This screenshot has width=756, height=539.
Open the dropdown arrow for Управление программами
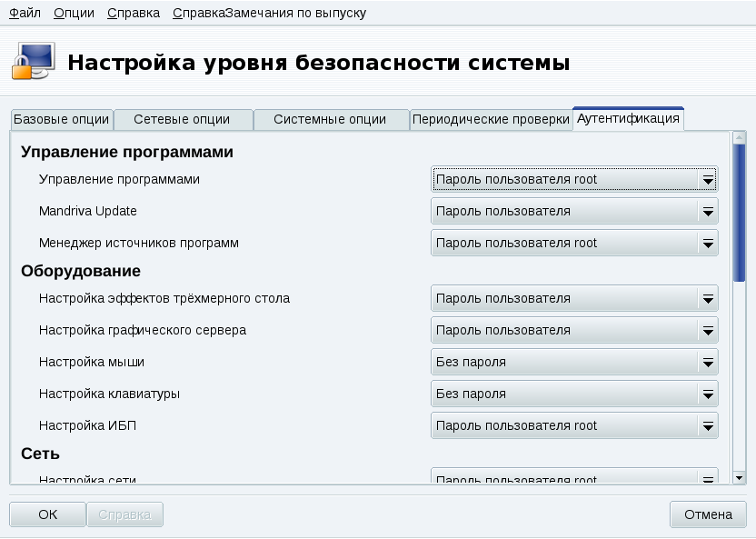pos(707,179)
